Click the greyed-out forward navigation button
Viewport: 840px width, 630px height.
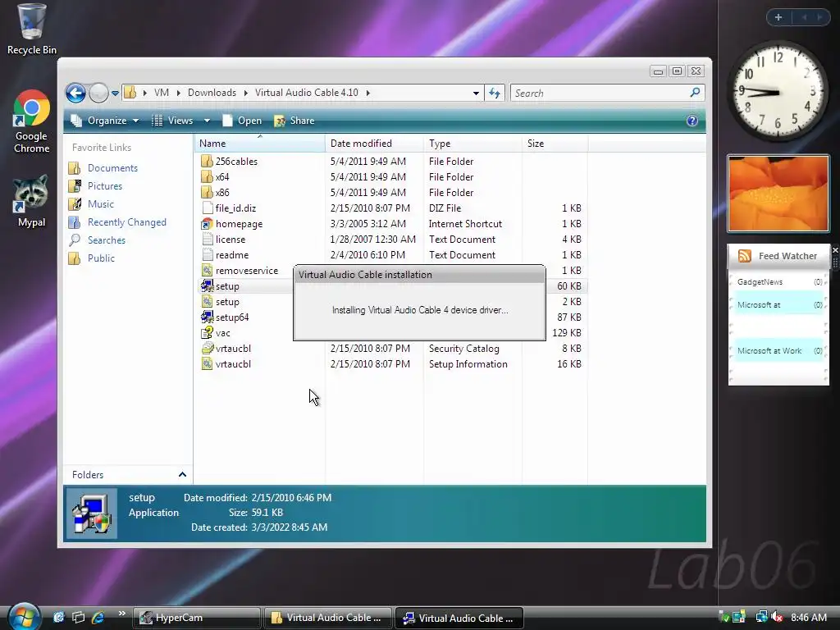coord(98,94)
